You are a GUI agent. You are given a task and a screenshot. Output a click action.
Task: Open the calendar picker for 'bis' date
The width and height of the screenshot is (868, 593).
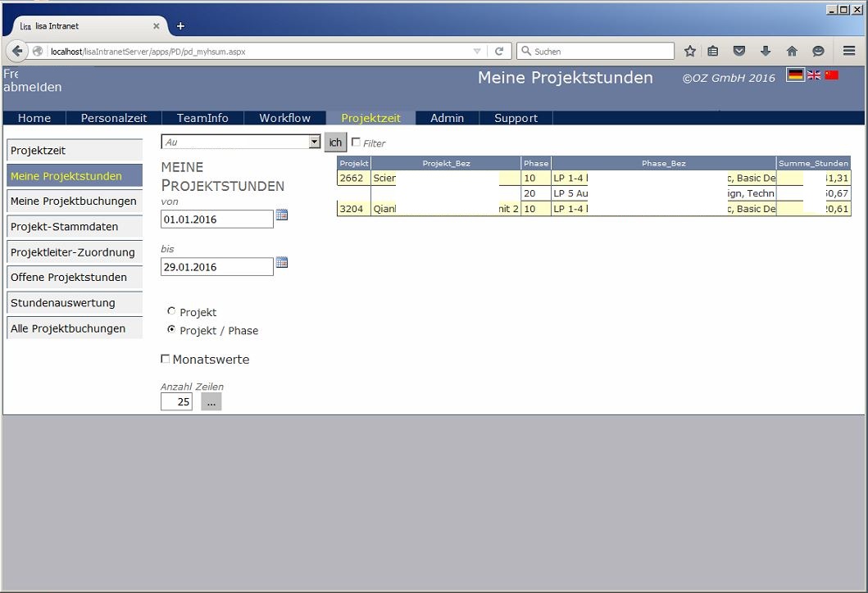pyautogui.click(x=282, y=262)
